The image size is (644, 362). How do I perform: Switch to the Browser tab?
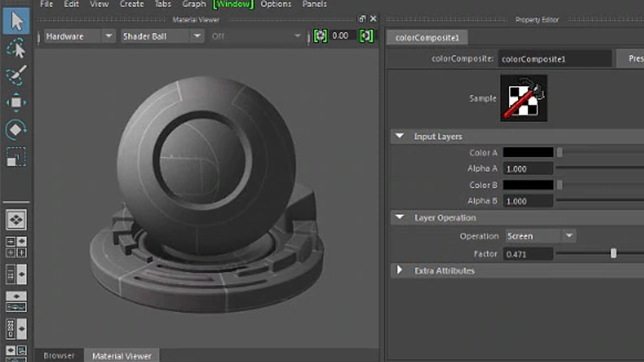pos(59,356)
